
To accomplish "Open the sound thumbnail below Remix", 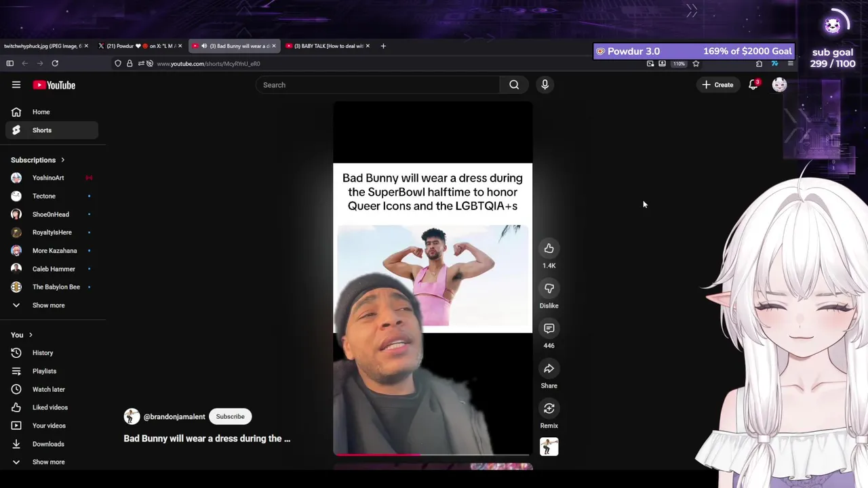I will [549, 447].
